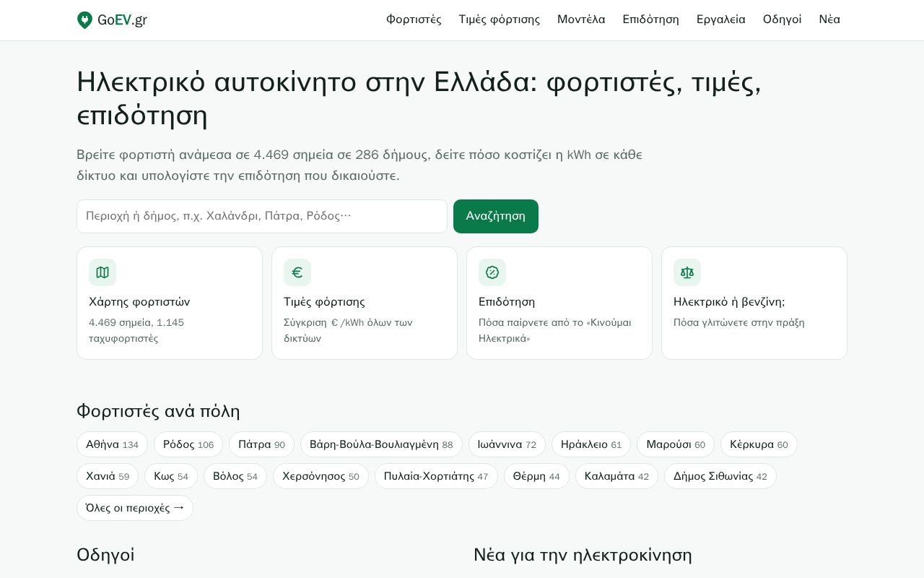Select the Αθήνα 134 city chip
Screen dimensions: 924x578
tap(112, 444)
